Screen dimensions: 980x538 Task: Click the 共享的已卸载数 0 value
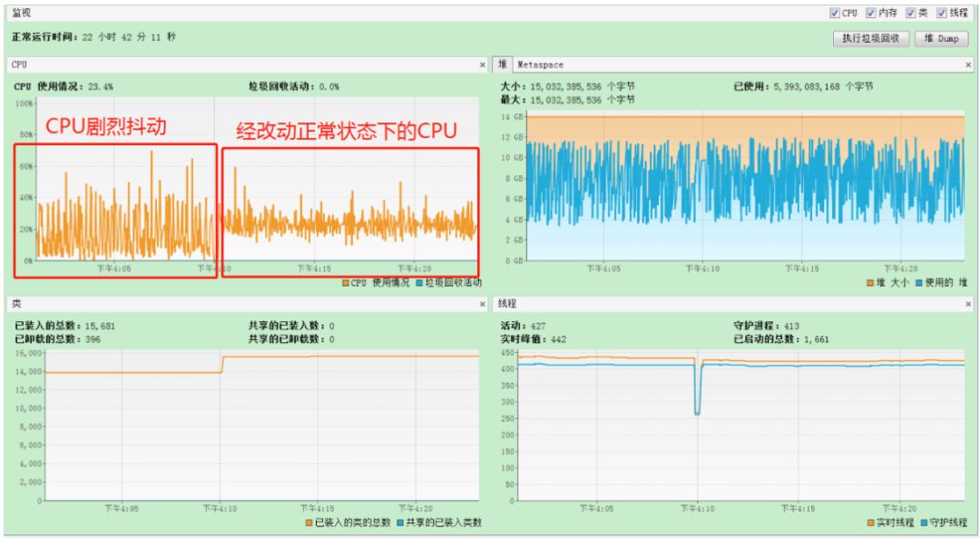tap(331, 339)
